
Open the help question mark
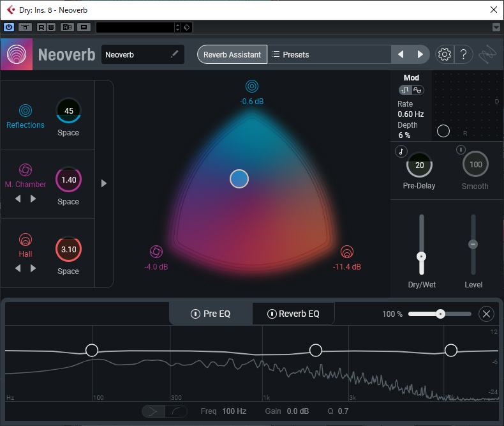pyautogui.click(x=463, y=54)
